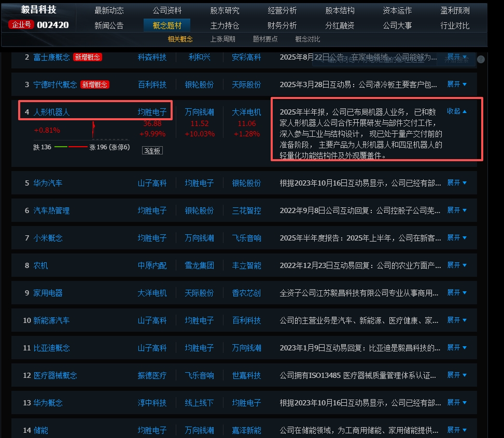The width and height of the screenshot is (504, 438).
Task: Open 科森科技 stock in 富士康概念 row
Action: pyautogui.click(x=152, y=57)
